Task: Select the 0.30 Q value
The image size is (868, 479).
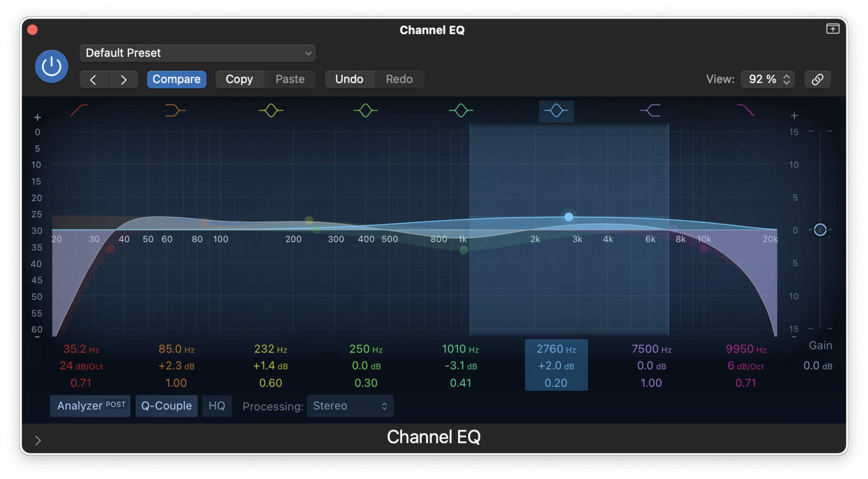Action: [x=366, y=383]
